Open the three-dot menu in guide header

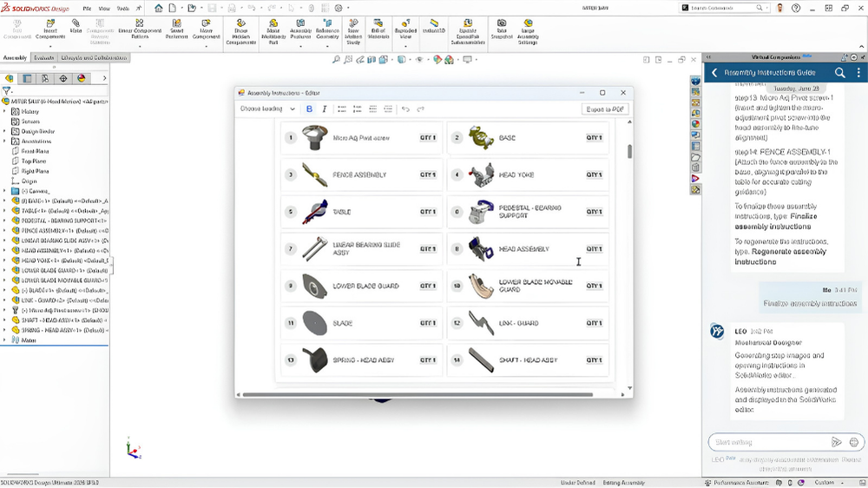[x=858, y=73]
